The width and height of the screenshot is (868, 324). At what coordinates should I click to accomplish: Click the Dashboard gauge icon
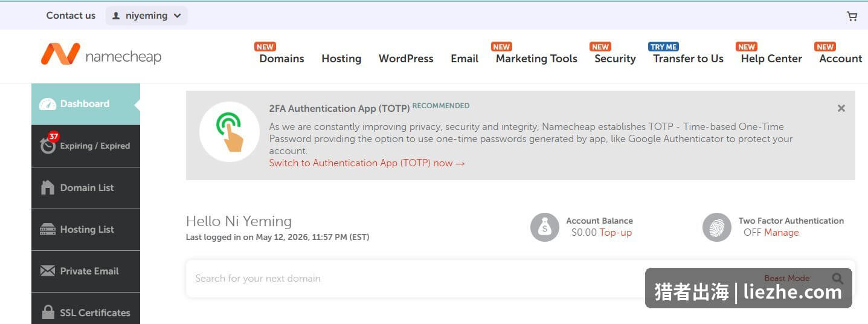[x=48, y=105]
